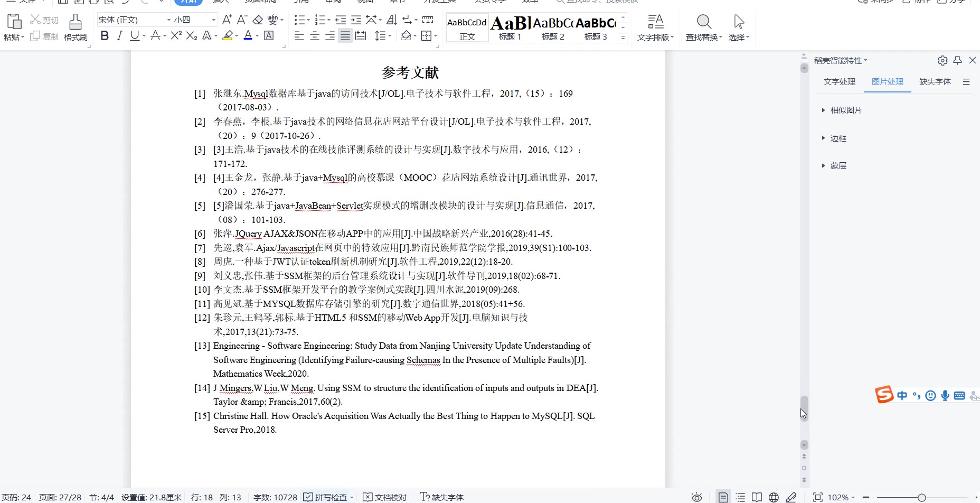Click the decrease indent icon

341,20
